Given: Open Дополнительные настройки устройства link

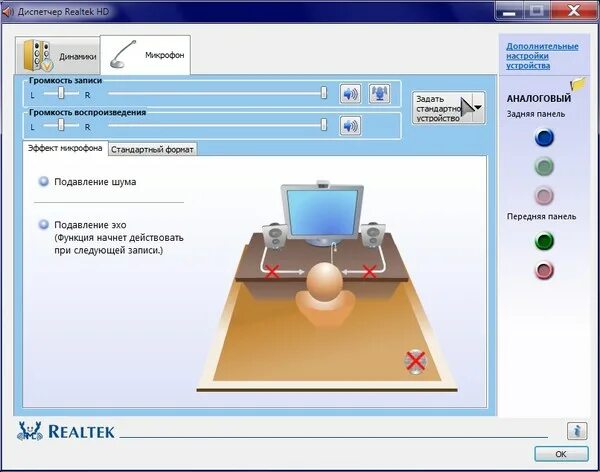Looking at the screenshot, I should (x=542, y=56).
